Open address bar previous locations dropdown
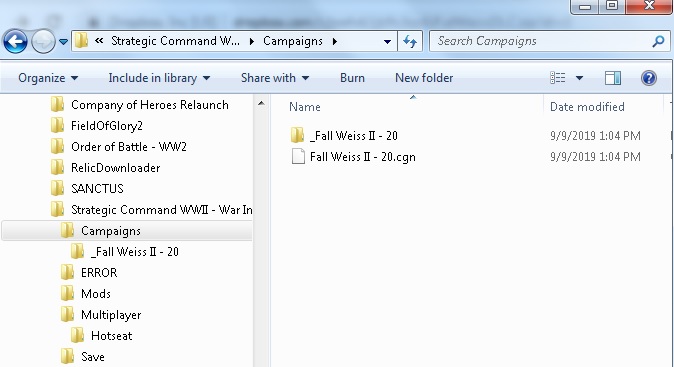674x367 pixels. pyautogui.click(x=387, y=42)
